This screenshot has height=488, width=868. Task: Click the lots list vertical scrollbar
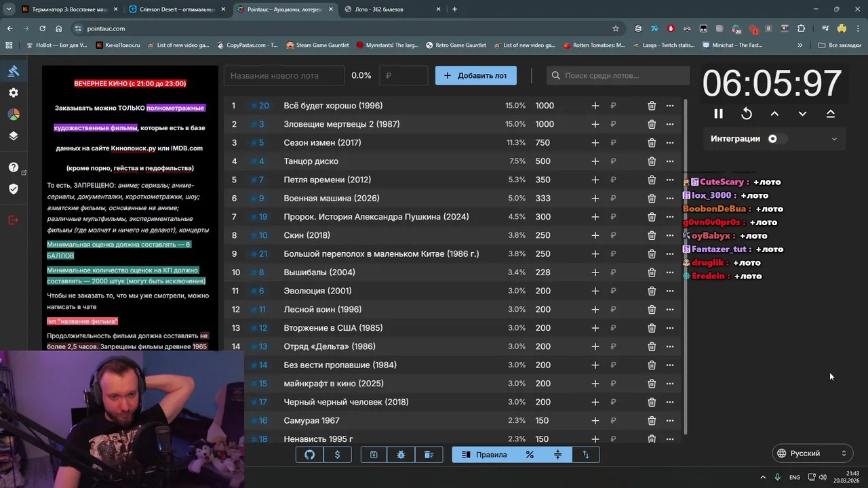686,267
